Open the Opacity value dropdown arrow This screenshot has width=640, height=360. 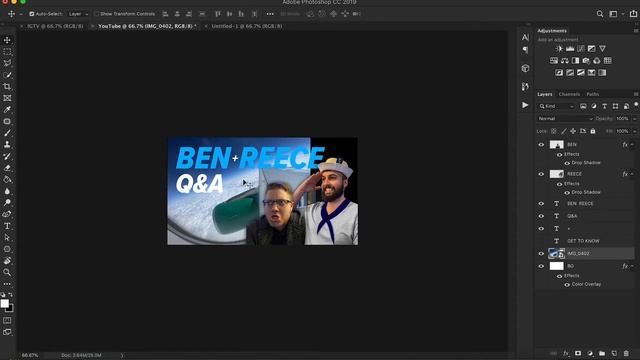[635, 119]
